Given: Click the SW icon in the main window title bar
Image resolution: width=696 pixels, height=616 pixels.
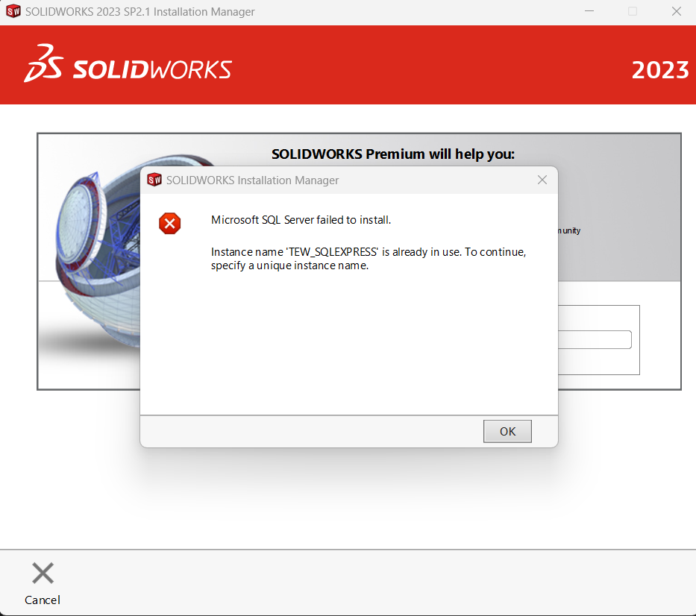Looking at the screenshot, I should point(13,11).
